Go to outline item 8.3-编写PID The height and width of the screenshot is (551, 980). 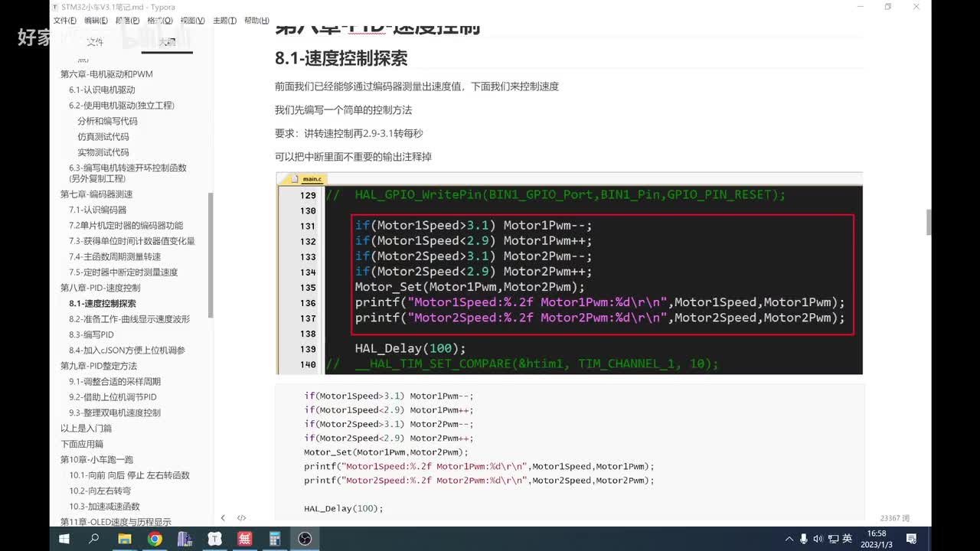(91, 334)
